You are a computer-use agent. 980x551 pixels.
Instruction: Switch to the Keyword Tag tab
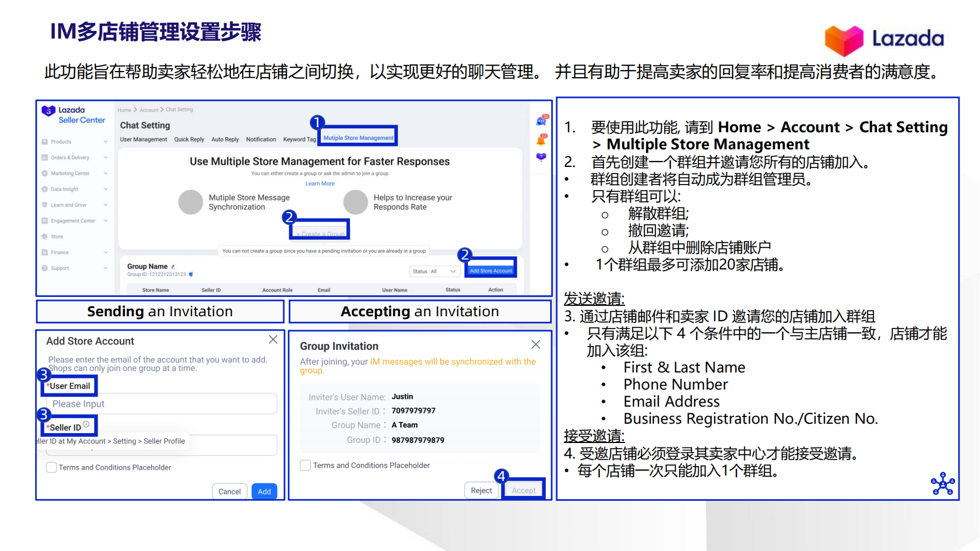(x=299, y=139)
